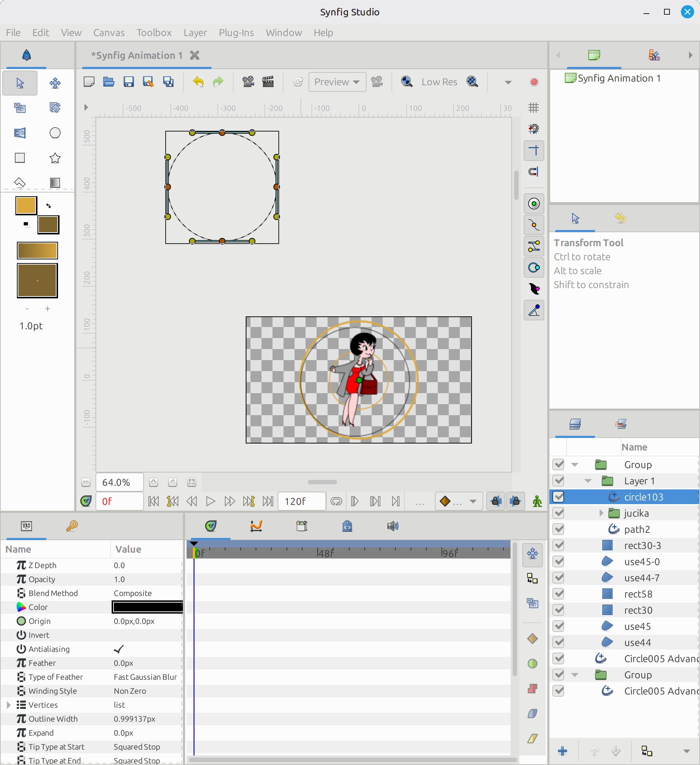Expand the Vertices parameter list
This screenshot has height=765, width=700.
point(8,705)
